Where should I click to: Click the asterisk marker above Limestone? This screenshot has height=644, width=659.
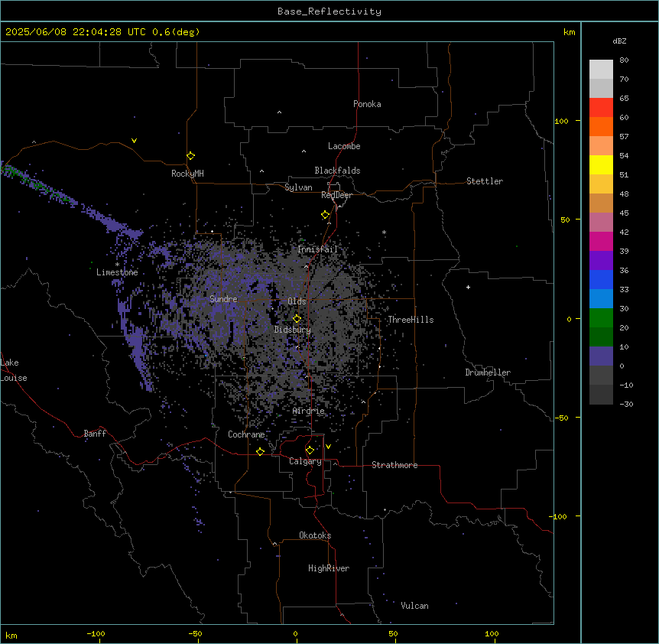click(x=117, y=265)
